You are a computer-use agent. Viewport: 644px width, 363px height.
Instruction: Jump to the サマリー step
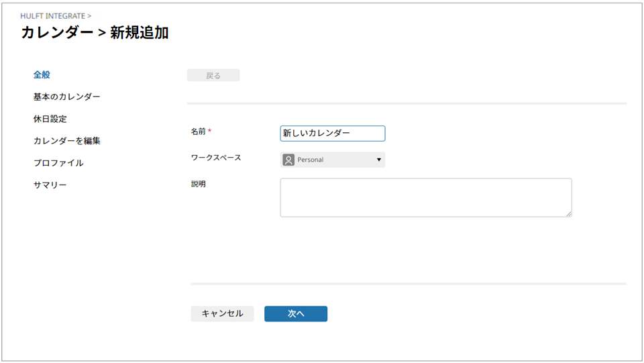50,185
